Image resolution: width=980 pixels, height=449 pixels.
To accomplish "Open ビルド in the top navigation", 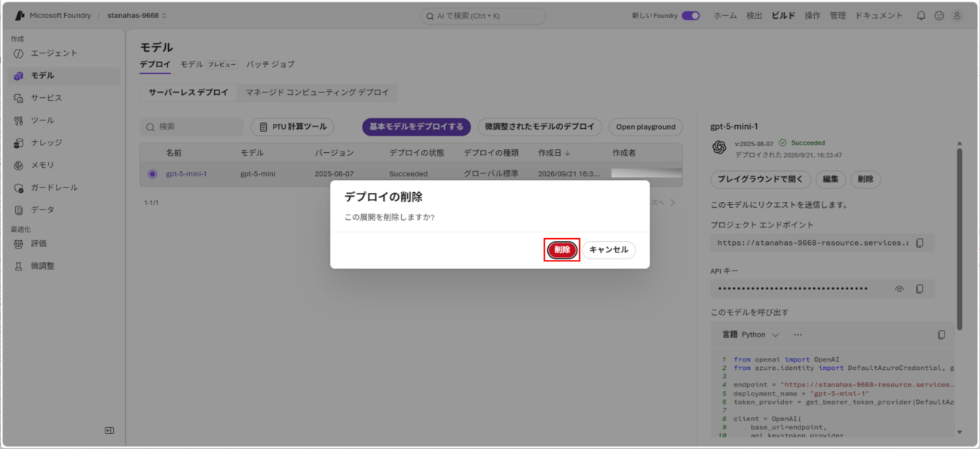I will [x=783, y=15].
